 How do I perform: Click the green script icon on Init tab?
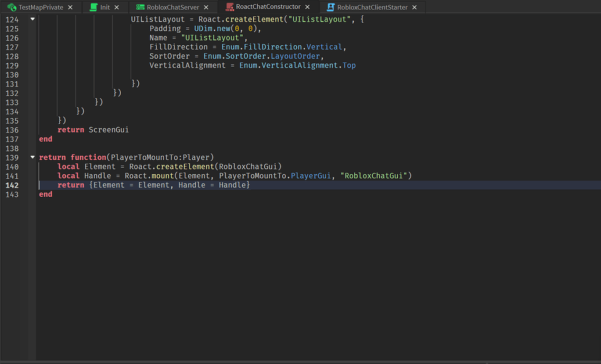click(94, 8)
